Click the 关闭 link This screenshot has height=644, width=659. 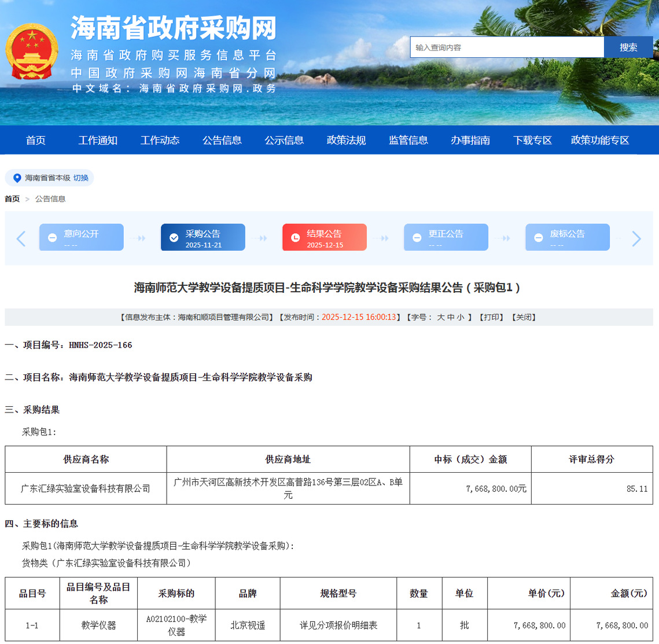pyautogui.click(x=524, y=317)
